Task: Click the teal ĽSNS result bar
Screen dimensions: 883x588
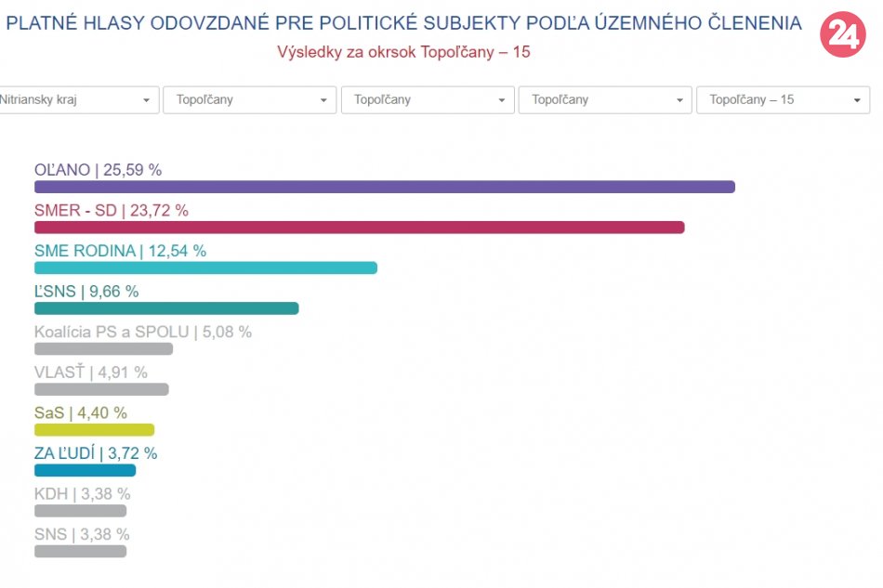Action: pyautogui.click(x=166, y=308)
